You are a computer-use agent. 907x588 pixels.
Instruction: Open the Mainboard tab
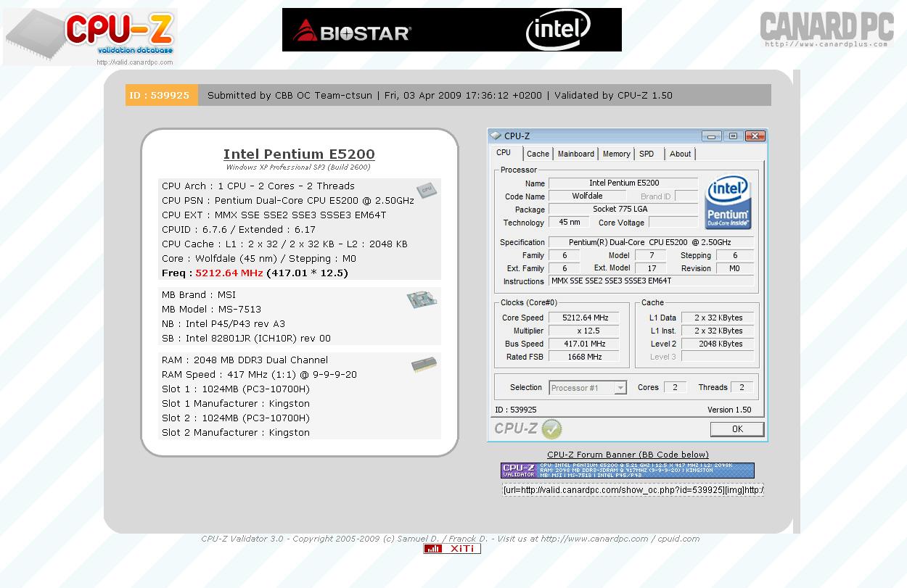(576, 154)
